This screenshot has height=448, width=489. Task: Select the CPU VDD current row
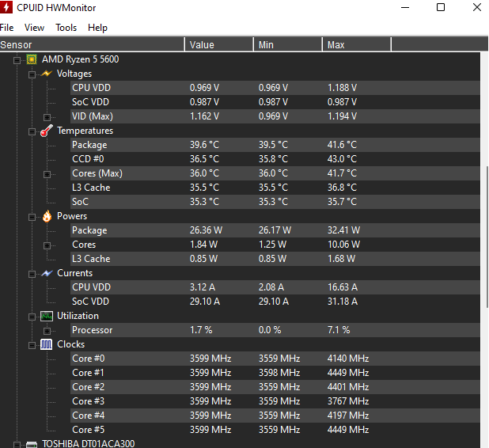tap(275, 287)
